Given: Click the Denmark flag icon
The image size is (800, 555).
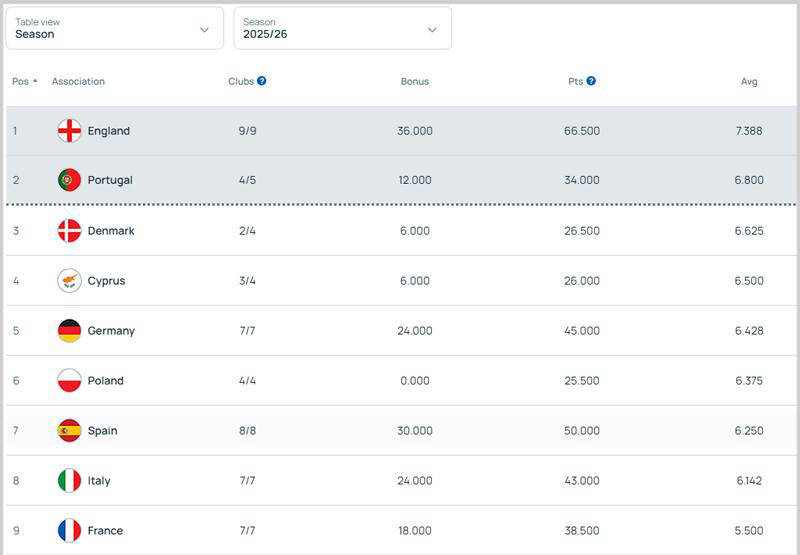Looking at the screenshot, I should pyautogui.click(x=69, y=231).
